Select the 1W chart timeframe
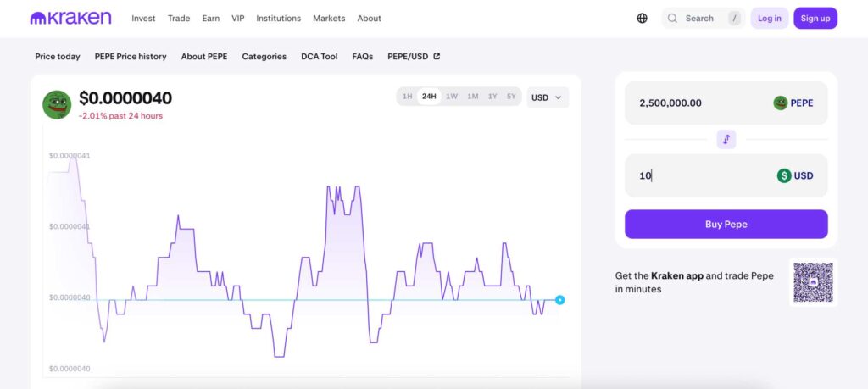Image resolution: width=868 pixels, height=389 pixels. click(x=452, y=97)
